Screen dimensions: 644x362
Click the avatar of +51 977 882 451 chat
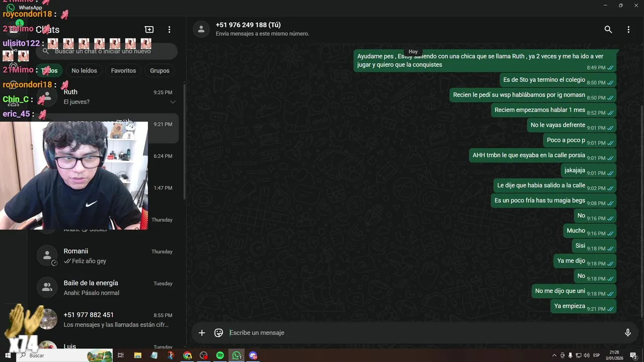(47, 319)
